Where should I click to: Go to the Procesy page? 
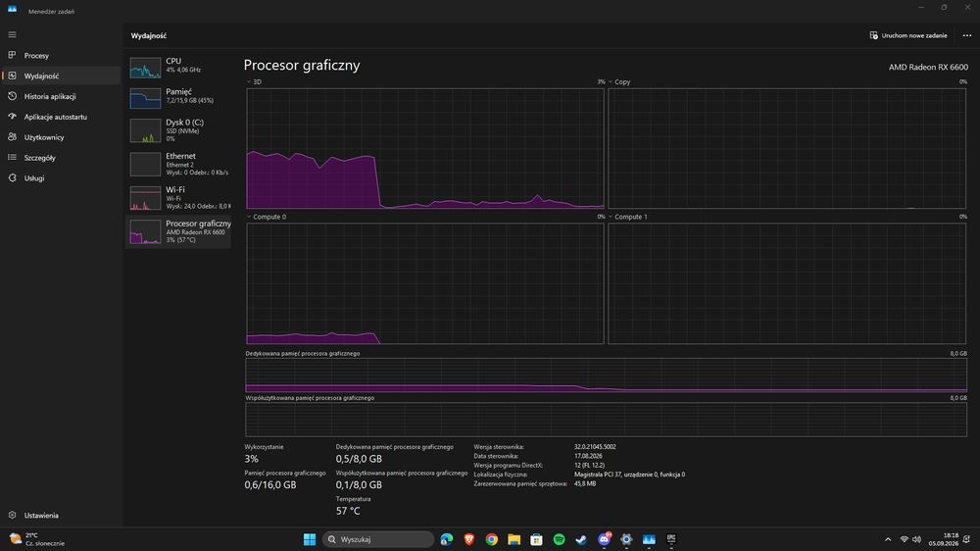[x=60, y=55]
